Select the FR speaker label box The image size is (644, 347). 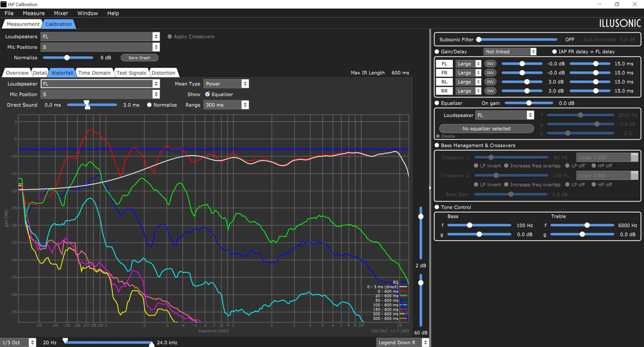(444, 73)
